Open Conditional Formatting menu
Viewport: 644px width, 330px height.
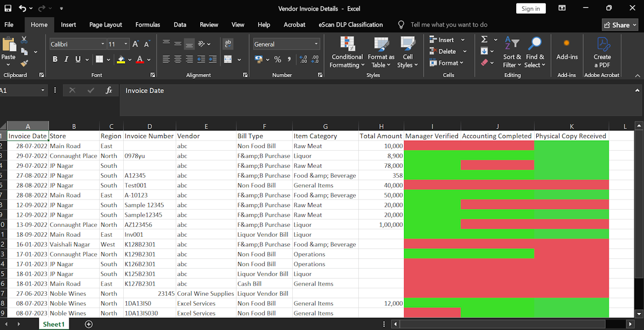(347, 52)
